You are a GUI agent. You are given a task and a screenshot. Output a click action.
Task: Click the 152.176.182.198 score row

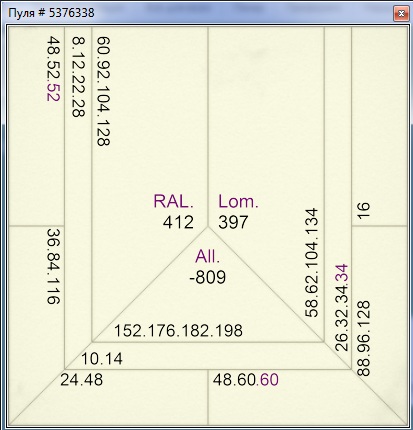178,331
